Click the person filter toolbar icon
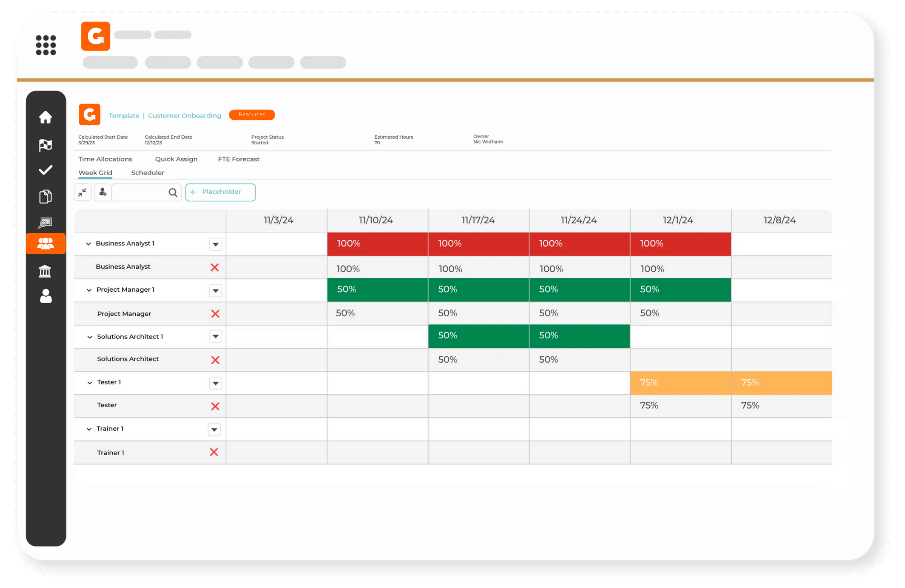The image size is (905, 588). (103, 192)
